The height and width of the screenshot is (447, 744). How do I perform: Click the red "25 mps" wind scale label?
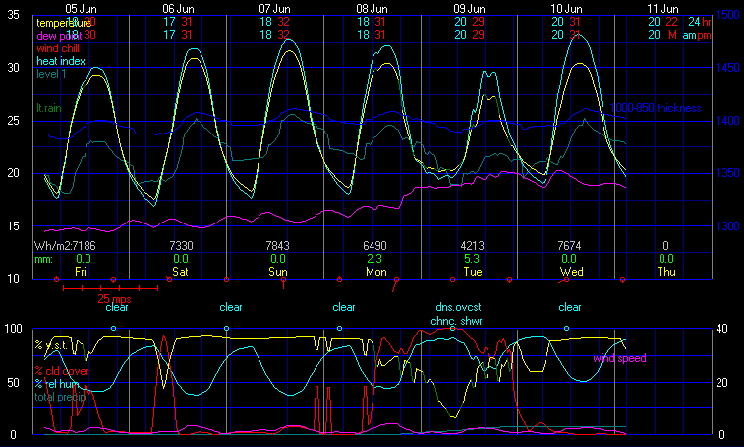point(114,299)
